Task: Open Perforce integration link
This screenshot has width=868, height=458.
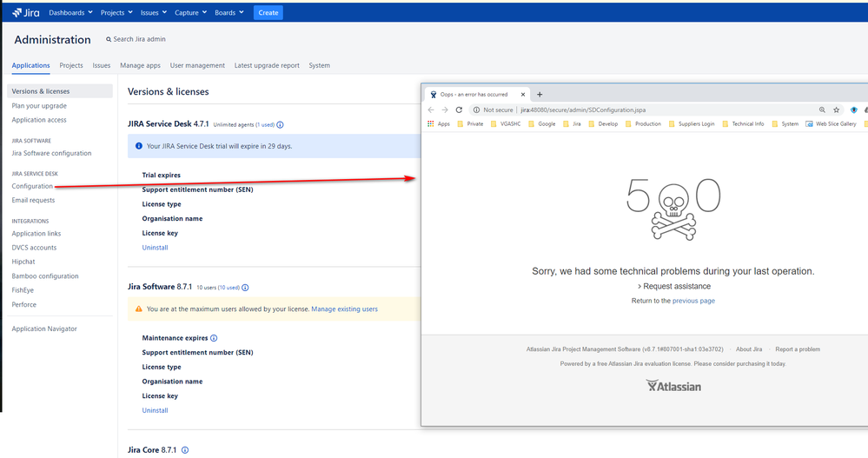Action: click(23, 304)
